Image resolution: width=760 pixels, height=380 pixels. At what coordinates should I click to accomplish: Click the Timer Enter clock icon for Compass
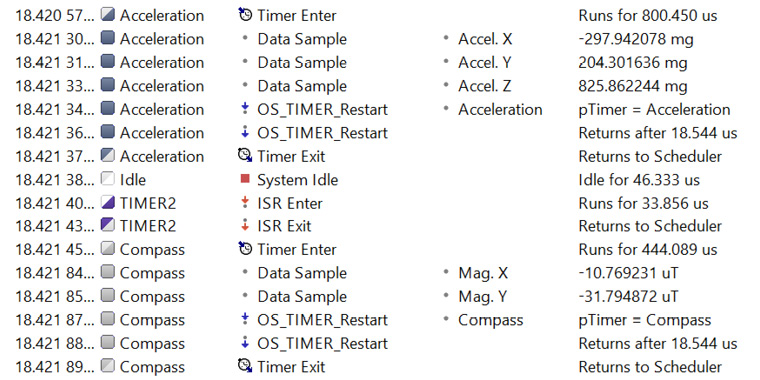[x=245, y=249]
